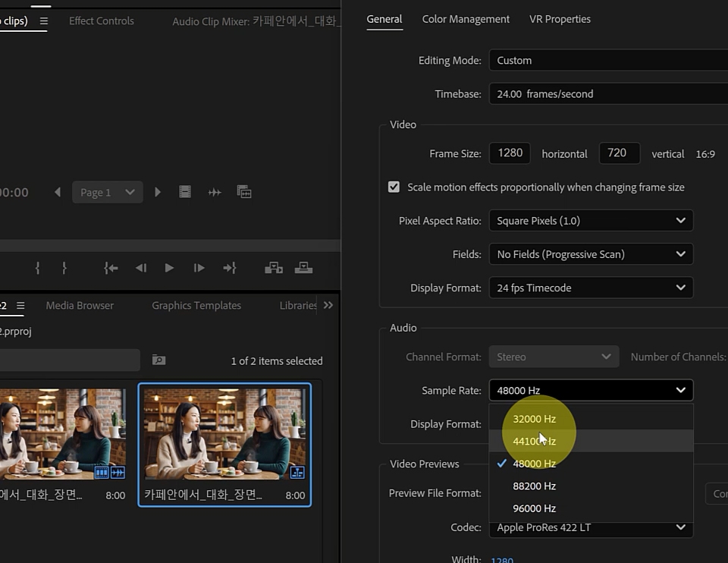The image size is (728, 563).
Task: Open the Fields dropdown
Action: coord(591,254)
